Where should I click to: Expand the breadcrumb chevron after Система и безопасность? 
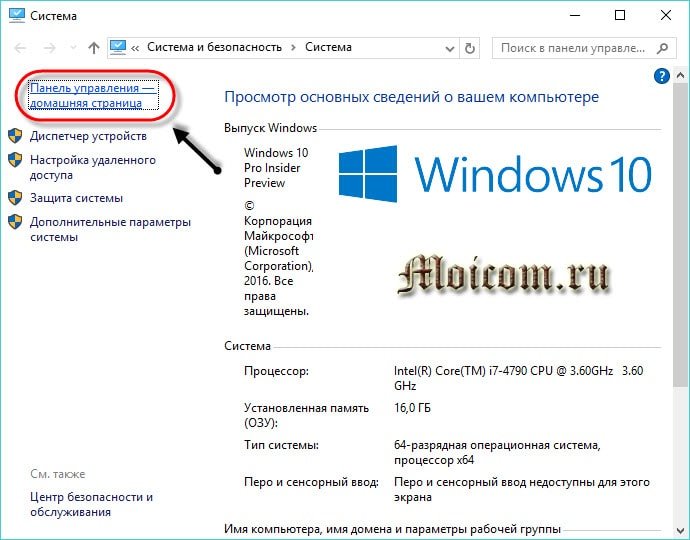point(294,48)
